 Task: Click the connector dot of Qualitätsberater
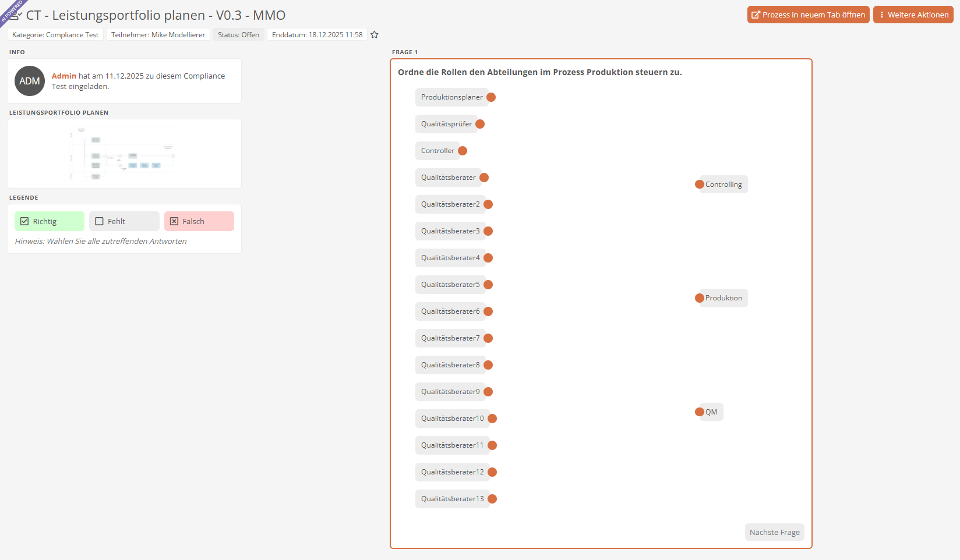(x=484, y=178)
